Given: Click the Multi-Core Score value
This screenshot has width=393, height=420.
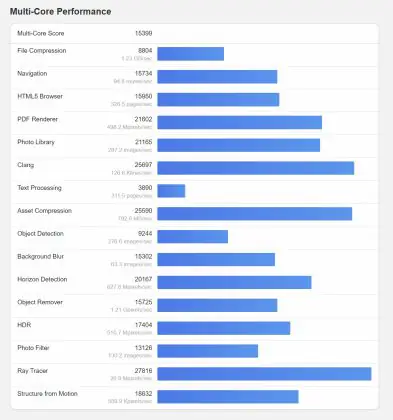Looking at the screenshot, I should click(x=143, y=33).
